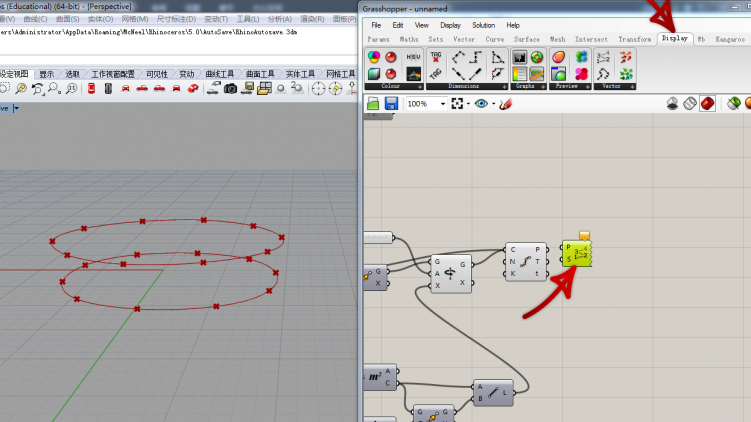Screen dimensions: 751x422
Task: Click the HSV colour component icon
Action: coord(413,57)
